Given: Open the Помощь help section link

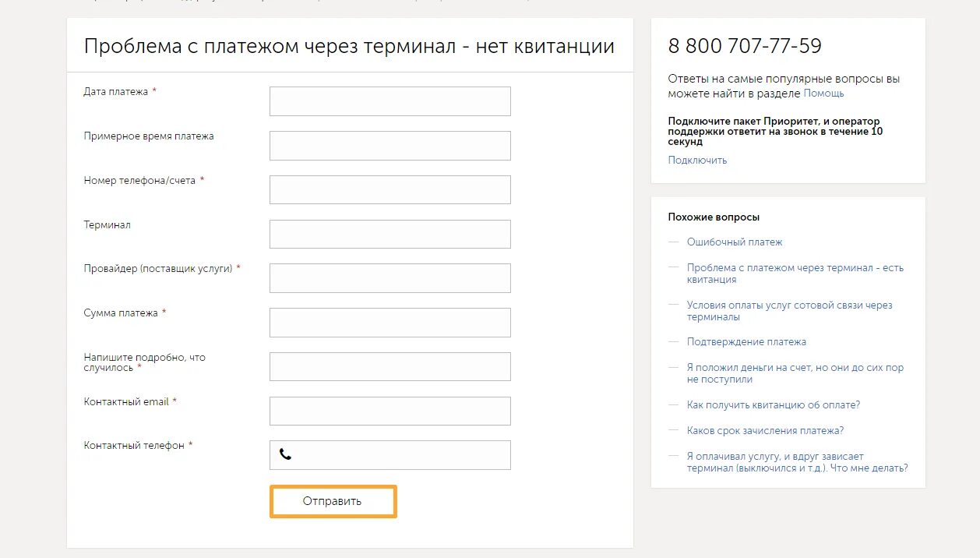Looking at the screenshot, I should pyautogui.click(x=823, y=93).
